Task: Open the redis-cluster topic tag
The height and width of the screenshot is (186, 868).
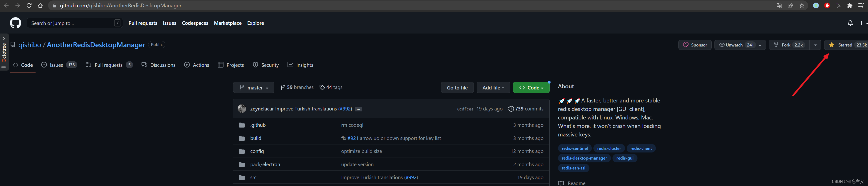Action: pyautogui.click(x=609, y=148)
